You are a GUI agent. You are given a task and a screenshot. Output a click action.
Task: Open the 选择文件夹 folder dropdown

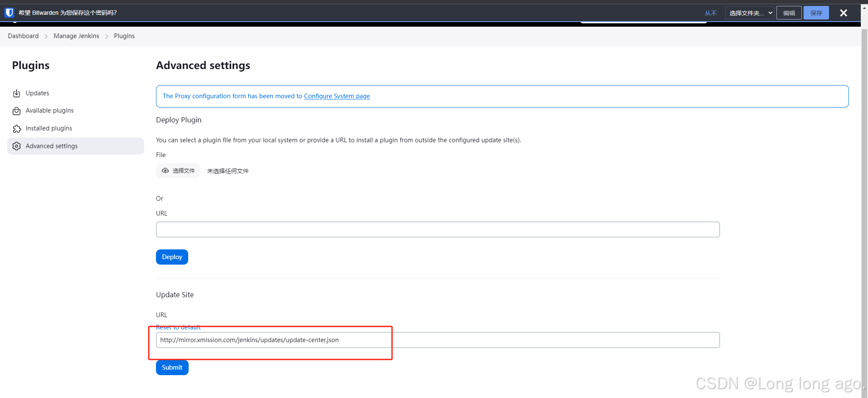point(750,13)
